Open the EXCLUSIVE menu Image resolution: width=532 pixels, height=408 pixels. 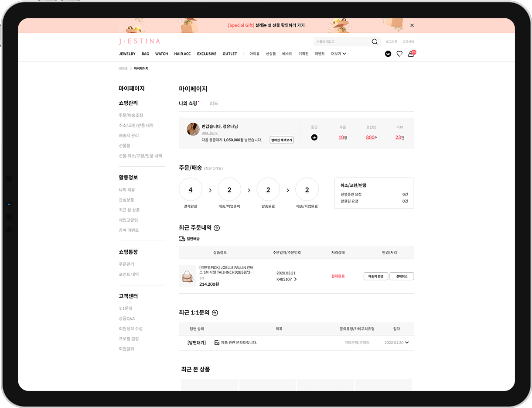coord(207,54)
